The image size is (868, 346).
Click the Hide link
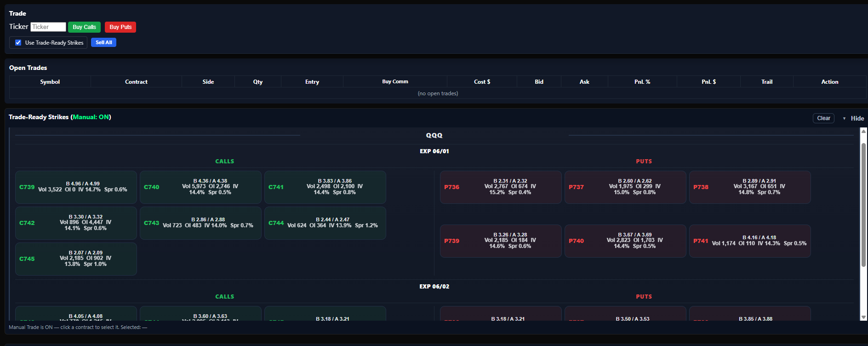857,118
